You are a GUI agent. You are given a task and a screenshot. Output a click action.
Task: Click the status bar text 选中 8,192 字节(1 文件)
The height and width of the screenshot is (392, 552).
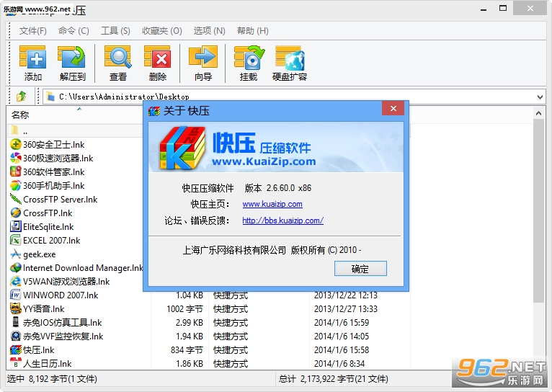coord(52,379)
